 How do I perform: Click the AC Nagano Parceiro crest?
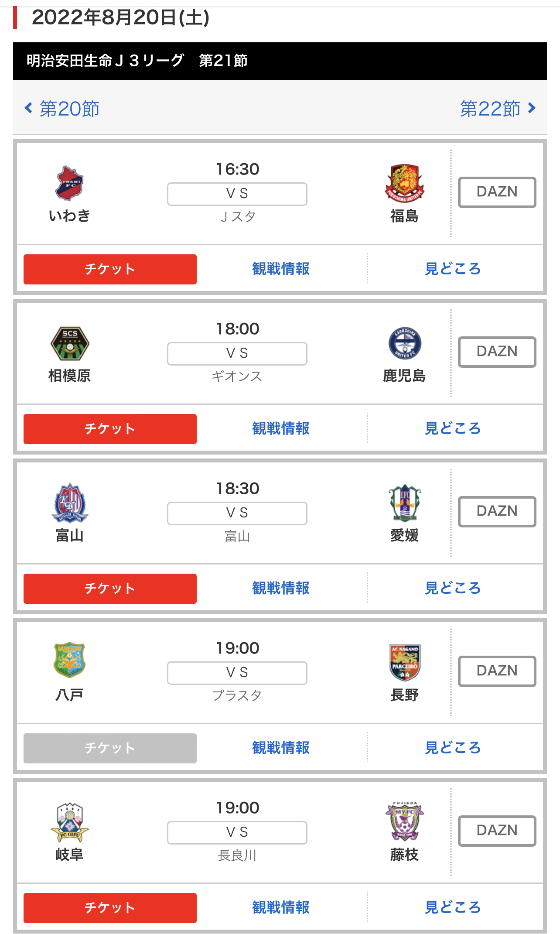[404, 662]
